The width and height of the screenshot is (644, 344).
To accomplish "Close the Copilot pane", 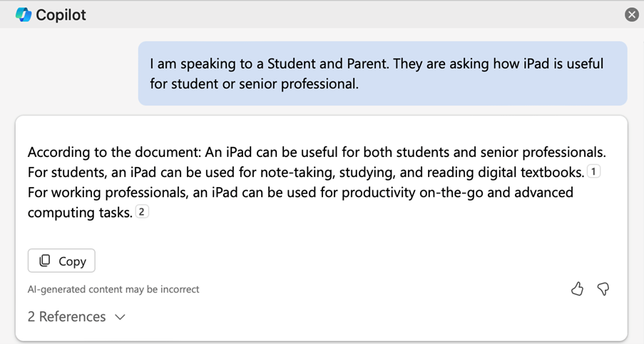I will pos(631,14).
